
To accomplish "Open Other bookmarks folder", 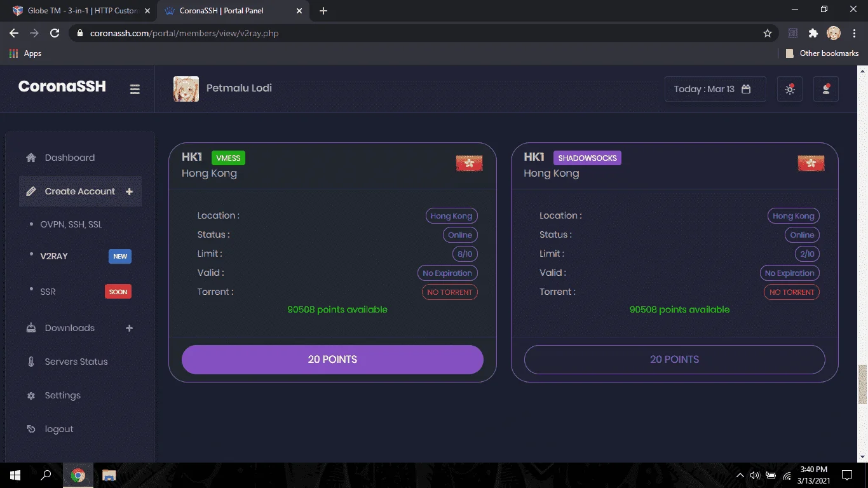I will 822,53.
